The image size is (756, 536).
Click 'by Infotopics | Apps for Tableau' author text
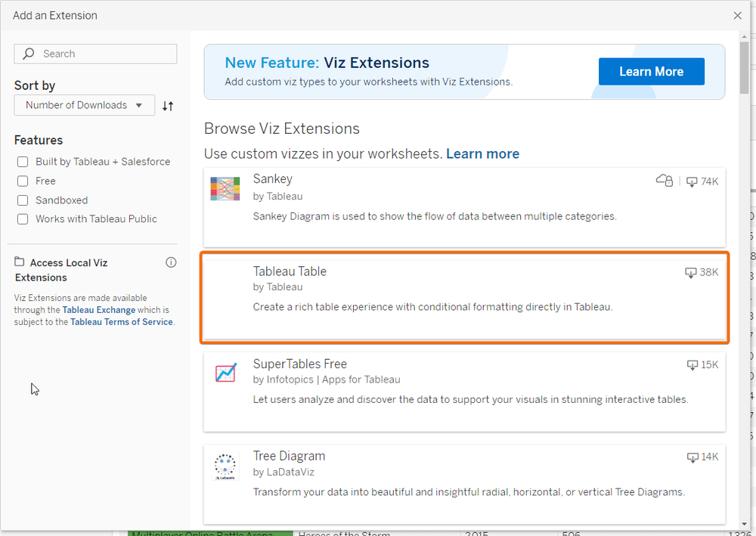click(x=327, y=380)
